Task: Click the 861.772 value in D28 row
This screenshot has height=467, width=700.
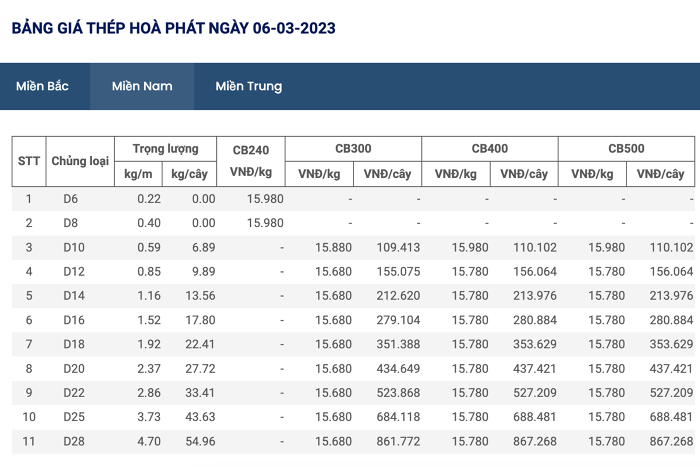Action: click(x=398, y=442)
